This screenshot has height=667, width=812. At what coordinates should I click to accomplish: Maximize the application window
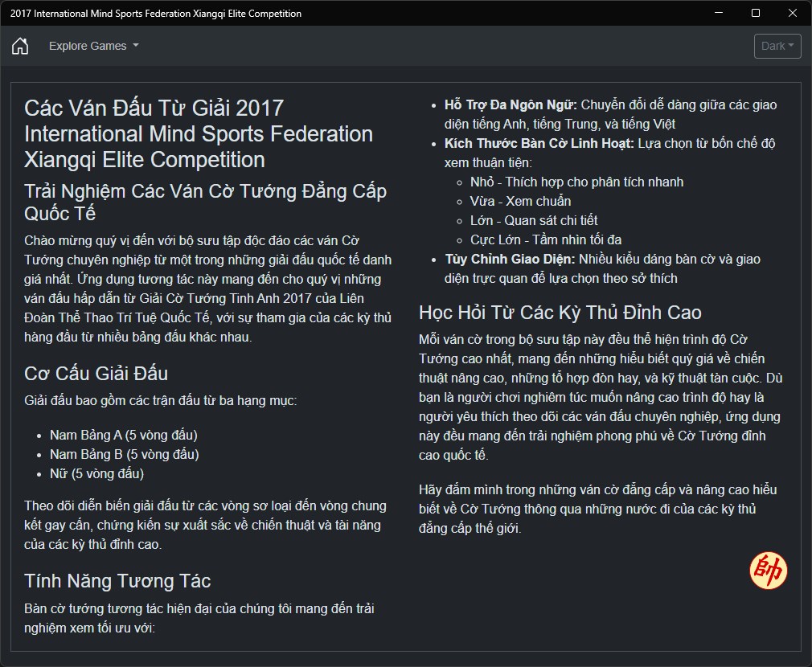coord(756,13)
